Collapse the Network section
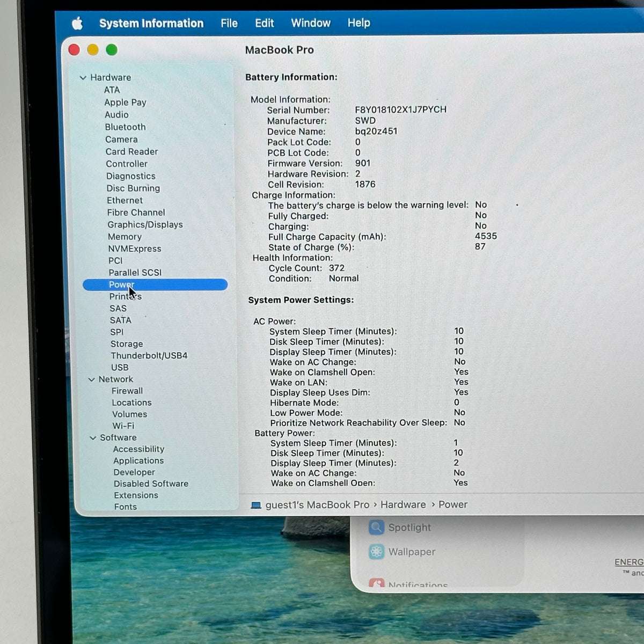644x644 pixels. point(91,379)
